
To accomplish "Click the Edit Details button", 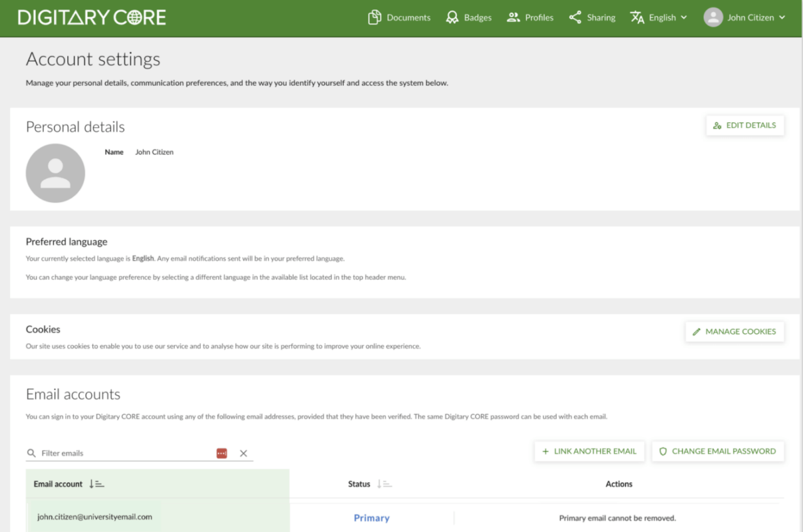I will pyautogui.click(x=745, y=125).
